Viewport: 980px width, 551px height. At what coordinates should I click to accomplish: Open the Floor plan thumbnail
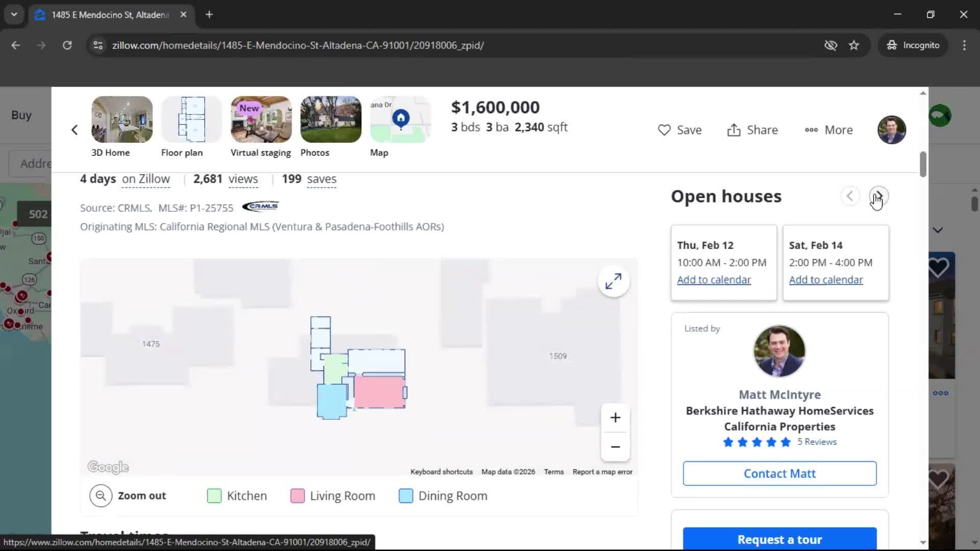tap(191, 119)
